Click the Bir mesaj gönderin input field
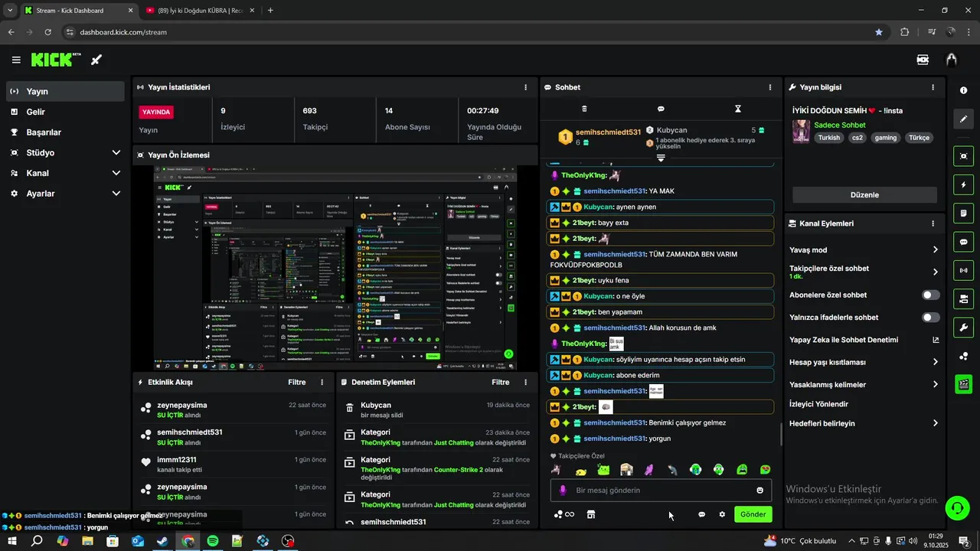980x551 pixels. (x=661, y=491)
